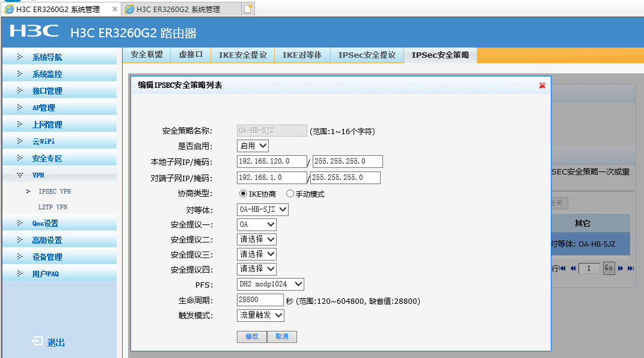
Task: Open the 对等体 dropdown
Action: pyautogui.click(x=262, y=209)
